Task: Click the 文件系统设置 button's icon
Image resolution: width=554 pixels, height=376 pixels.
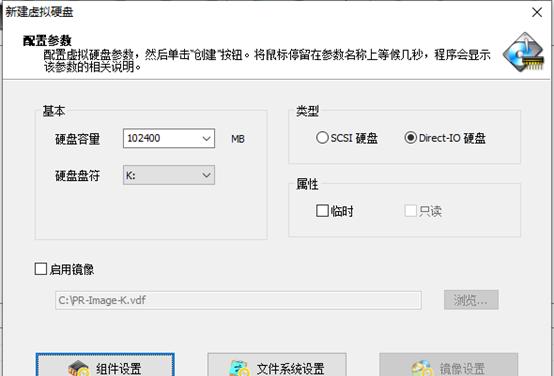Action: pyautogui.click(x=239, y=368)
